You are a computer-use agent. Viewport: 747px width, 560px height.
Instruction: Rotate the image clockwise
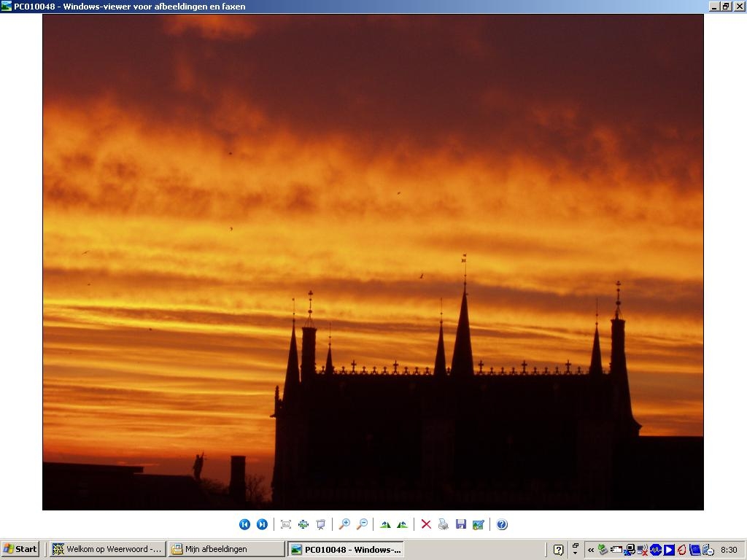click(x=385, y=524)
